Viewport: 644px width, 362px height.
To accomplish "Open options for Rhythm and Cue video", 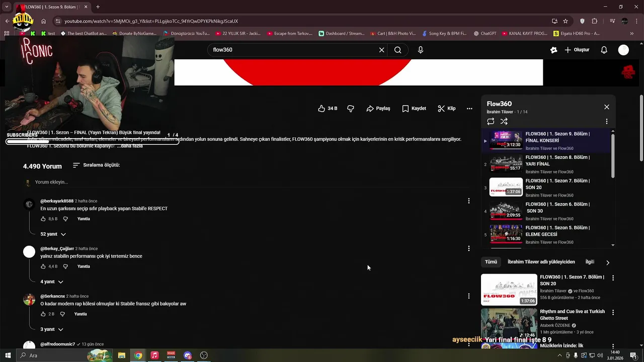I will pos(613,312).
